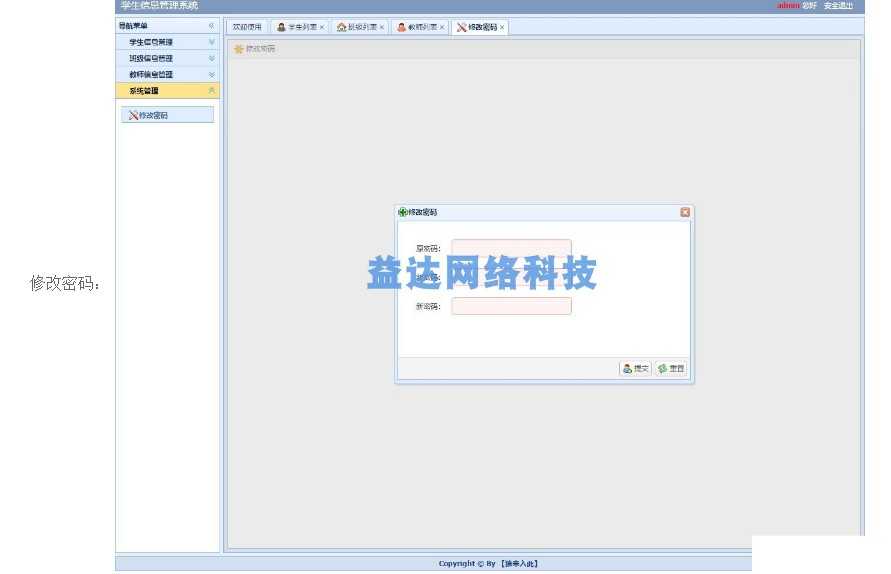Viewport: 891px width, 574px height.
Task: Click the 导航菜单 panel title
Action: [x=133, y=26]
